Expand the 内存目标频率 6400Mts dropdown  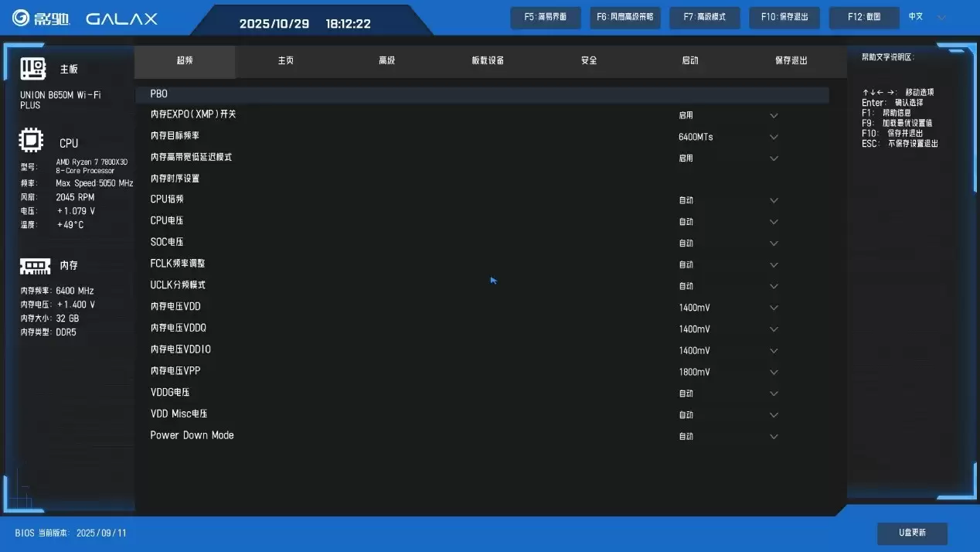tap(773, 136)
